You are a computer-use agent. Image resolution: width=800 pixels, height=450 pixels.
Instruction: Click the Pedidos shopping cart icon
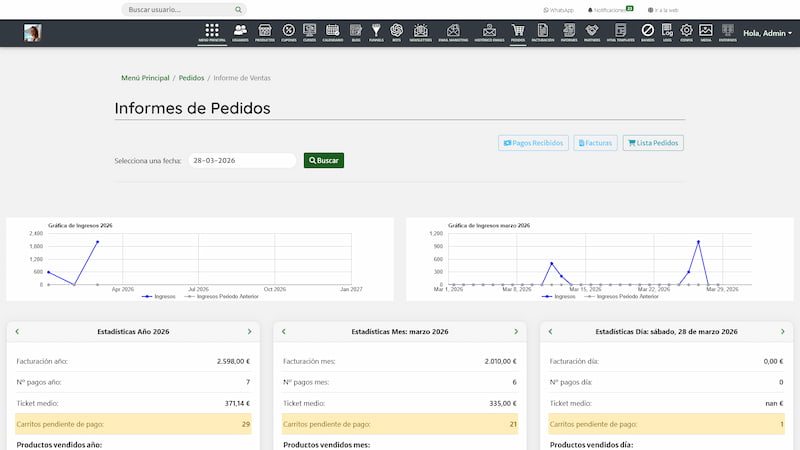[517, 32]
